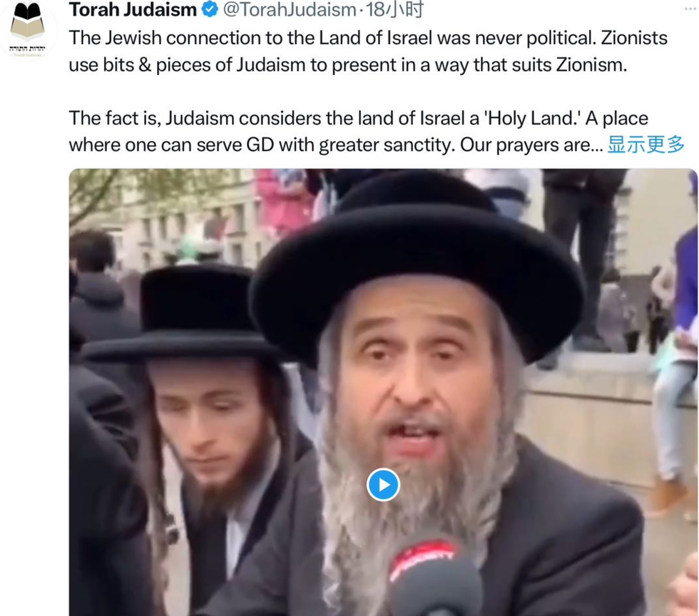
Task: Expand tweet text via 显示更多
Action: pyautogui.click(x=646, y=145)
